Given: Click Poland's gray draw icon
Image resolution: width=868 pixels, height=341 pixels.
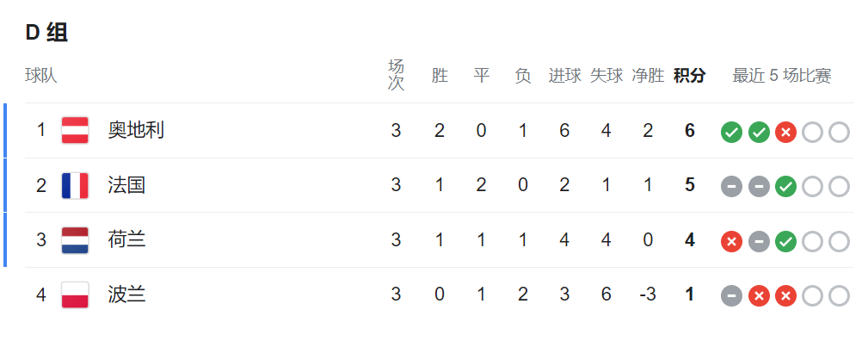Looking at the screenshot, I should [x=731, y=296].
